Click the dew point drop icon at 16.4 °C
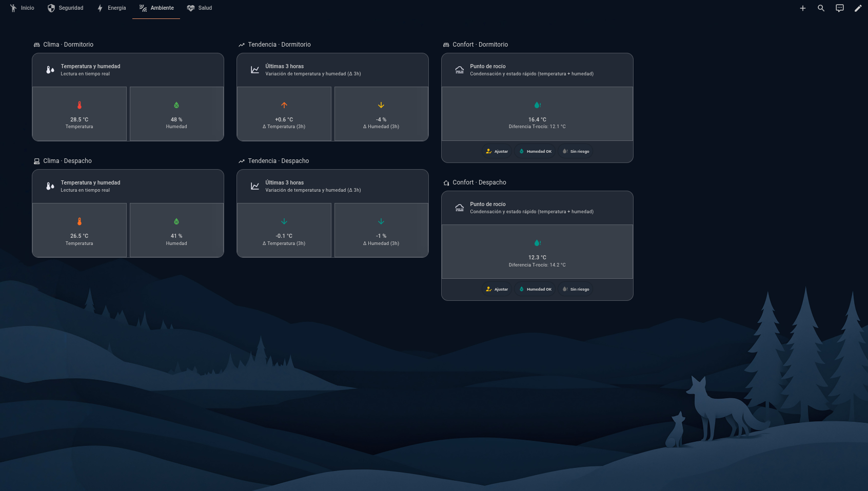Image resolution: width=868 pixels, height=491 pixels. click(x=538, y=105)
